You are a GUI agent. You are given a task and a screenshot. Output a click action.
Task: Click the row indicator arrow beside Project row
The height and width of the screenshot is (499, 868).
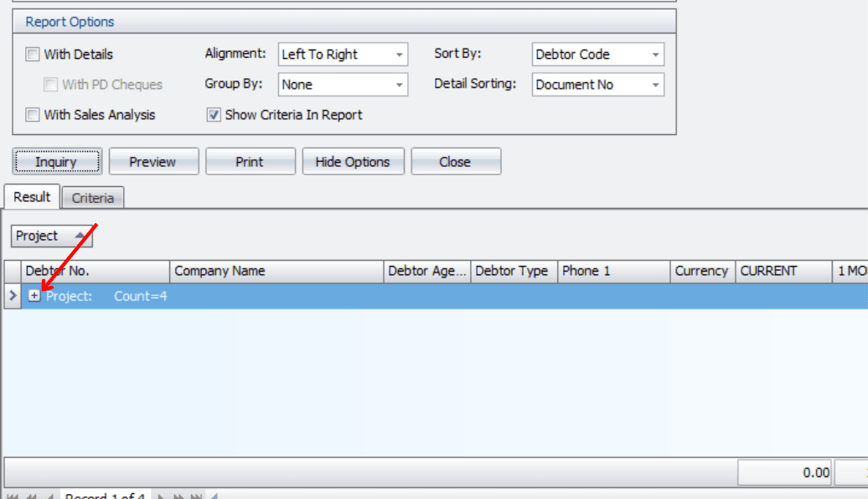point(13,296)
